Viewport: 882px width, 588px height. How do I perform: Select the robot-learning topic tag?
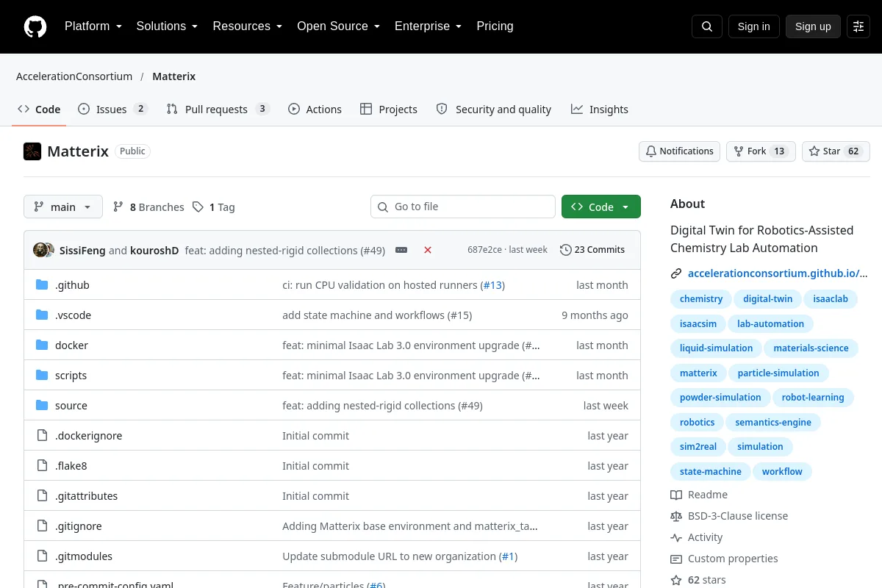pos(813,398)
